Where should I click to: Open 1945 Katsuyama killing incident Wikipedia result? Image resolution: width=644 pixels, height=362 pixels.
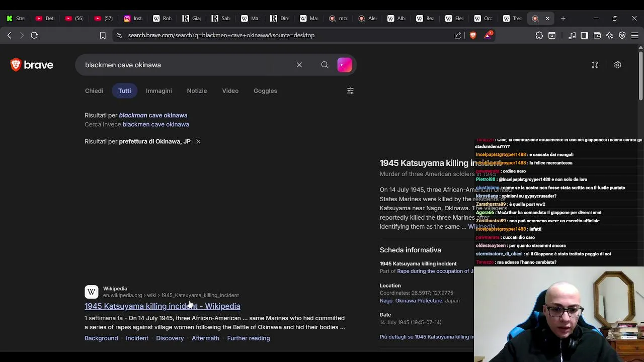[x=162, y=306]
